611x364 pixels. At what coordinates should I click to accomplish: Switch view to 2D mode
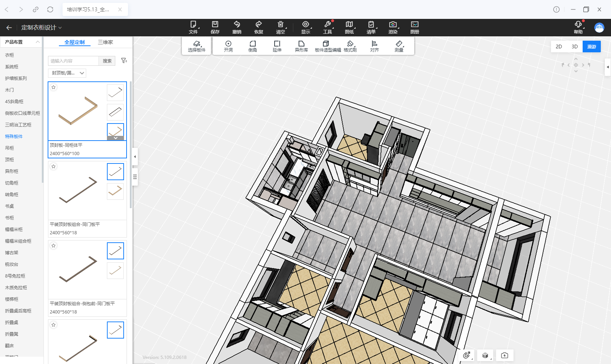[x=559, y=46]
